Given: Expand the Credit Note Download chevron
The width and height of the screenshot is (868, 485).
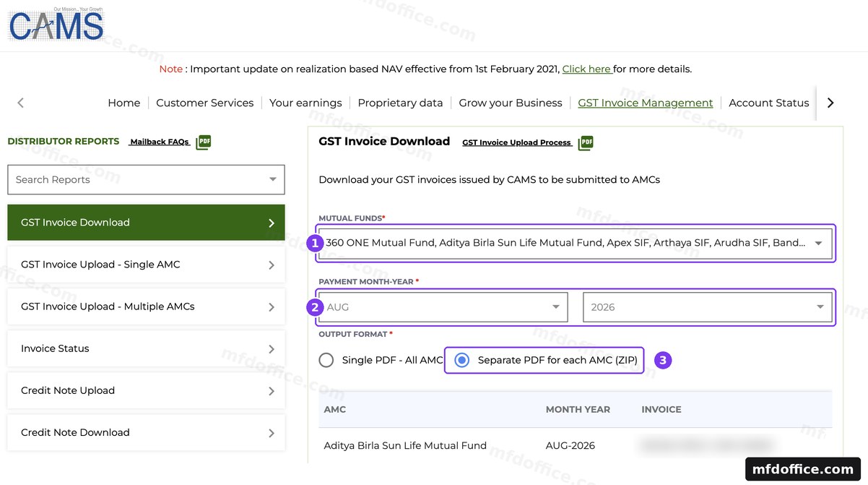Looking at the screenshot, I should 272,433.
